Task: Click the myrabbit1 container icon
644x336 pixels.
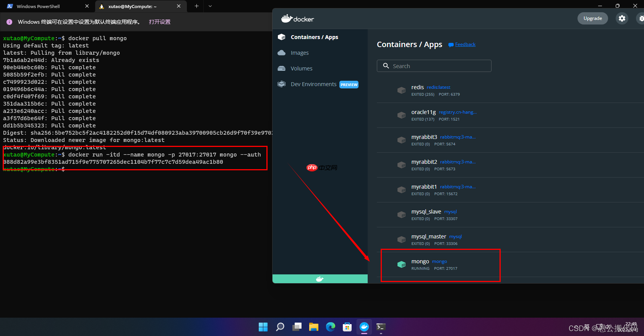Action: [401, 190]
